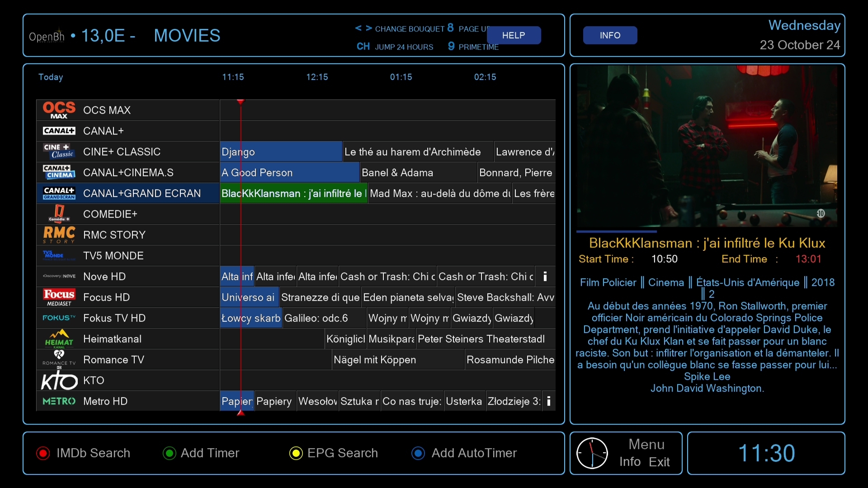
Task: Click the blue Add AutoTimer button icon
Action: point(418,453)
